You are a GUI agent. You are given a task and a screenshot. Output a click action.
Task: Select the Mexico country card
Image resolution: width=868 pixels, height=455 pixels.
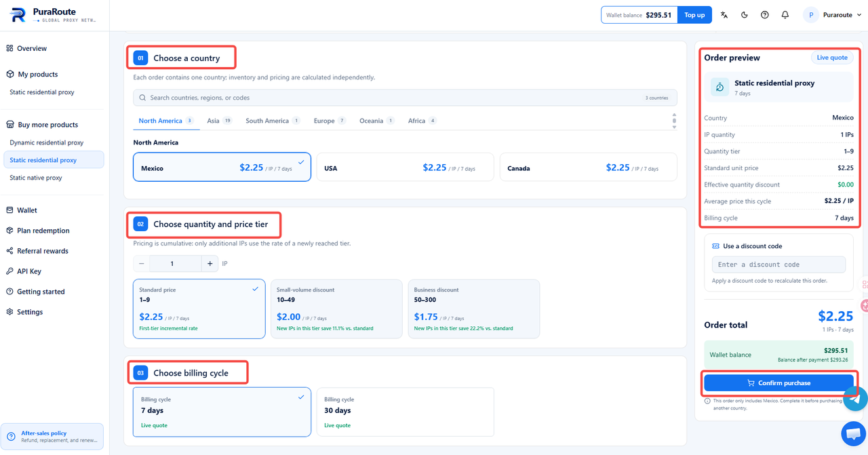[x=222, y=167]
